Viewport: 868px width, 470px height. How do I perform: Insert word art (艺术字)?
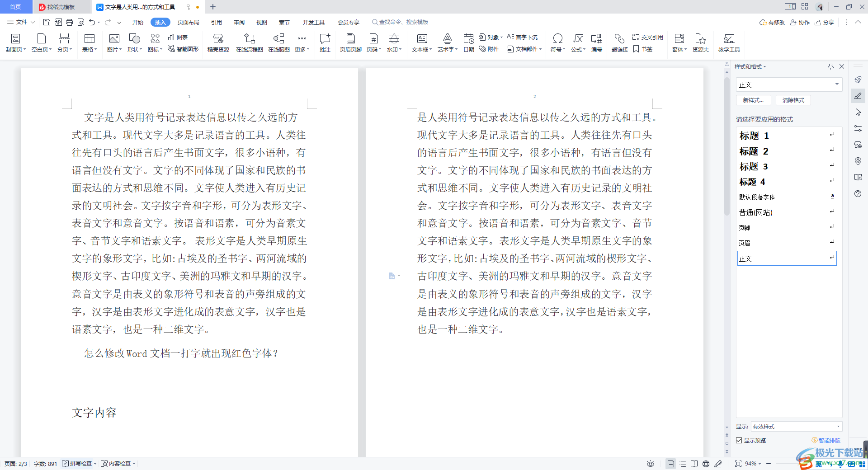click(x=448, y=43)
